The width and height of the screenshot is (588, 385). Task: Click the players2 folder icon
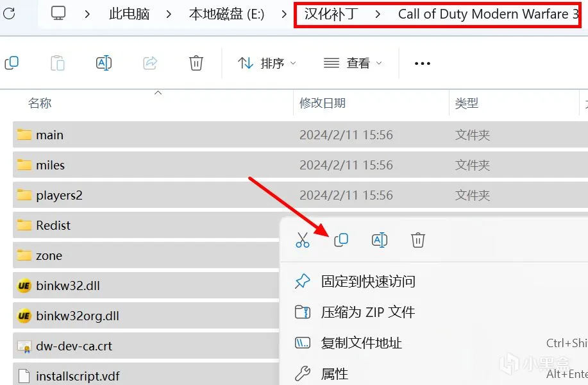tap(24, 194)
